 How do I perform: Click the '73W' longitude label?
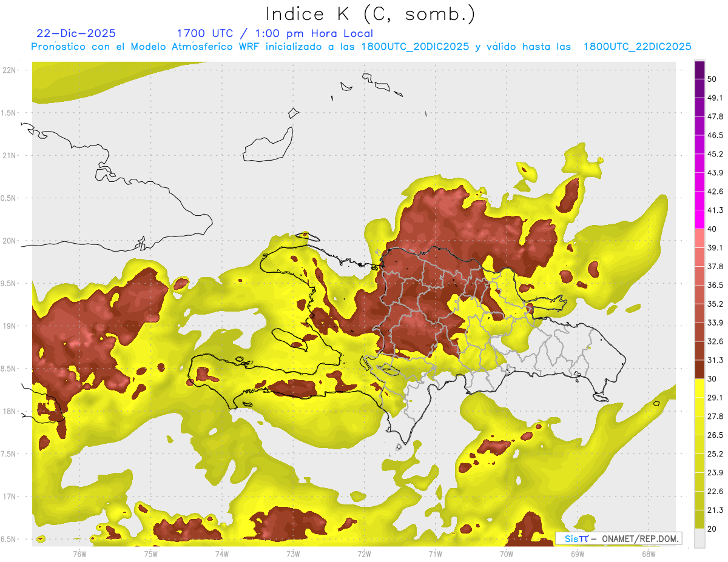(x=293, y=554)
